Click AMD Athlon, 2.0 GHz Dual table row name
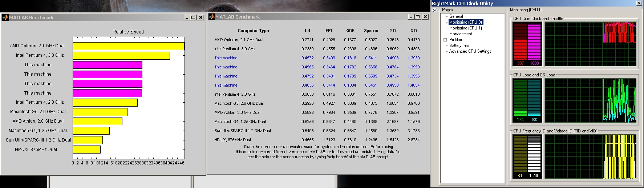This screenshot has height=191, width=644. [237, 112]
